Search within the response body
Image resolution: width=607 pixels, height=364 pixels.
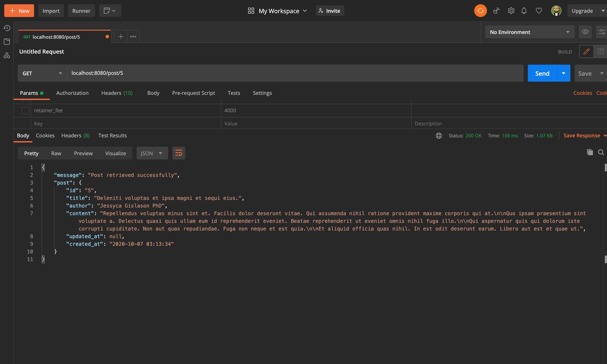tap(601, 152)
